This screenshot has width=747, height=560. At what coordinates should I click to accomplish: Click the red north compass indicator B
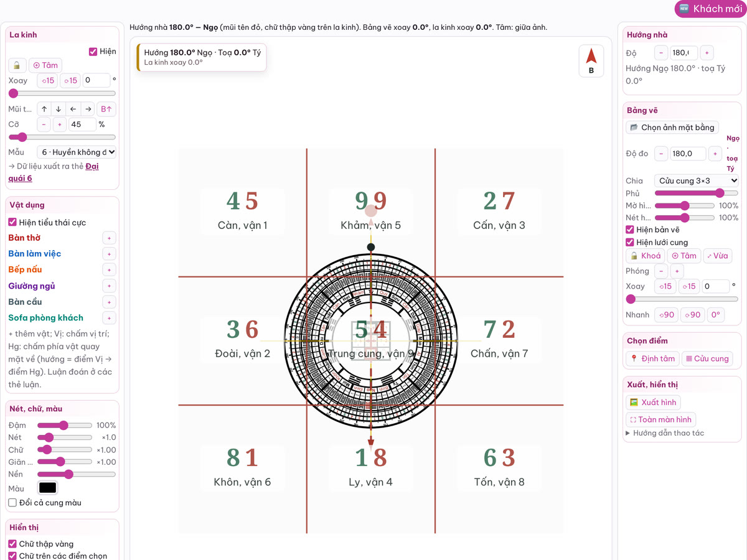coord(591,61)
